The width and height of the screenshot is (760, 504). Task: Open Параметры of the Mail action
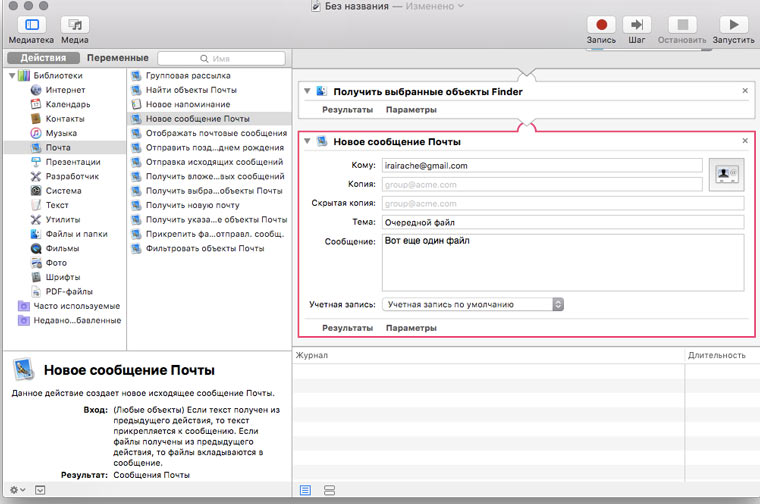click(x=411, y=328)
